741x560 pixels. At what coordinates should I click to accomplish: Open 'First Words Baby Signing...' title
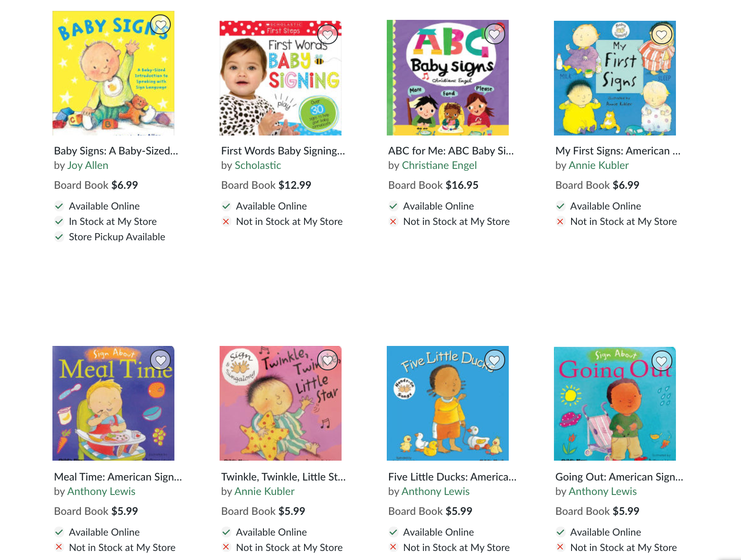[283, 151]
